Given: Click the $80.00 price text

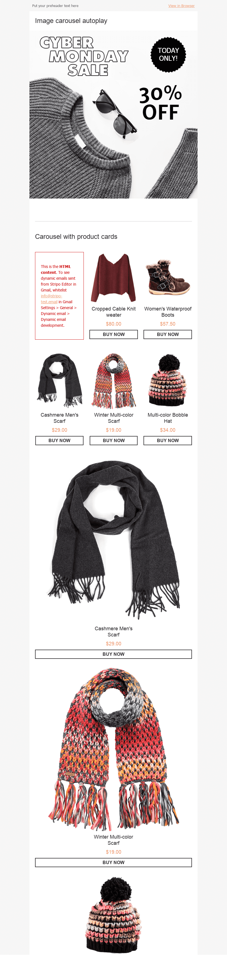Looking at the screenshot, I should coord(113,324).
